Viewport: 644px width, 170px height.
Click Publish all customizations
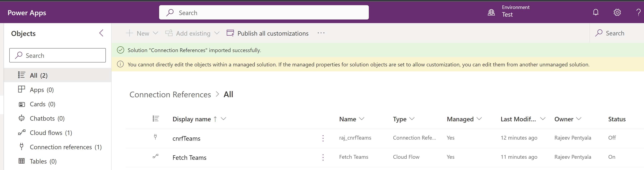pos(267,33)
